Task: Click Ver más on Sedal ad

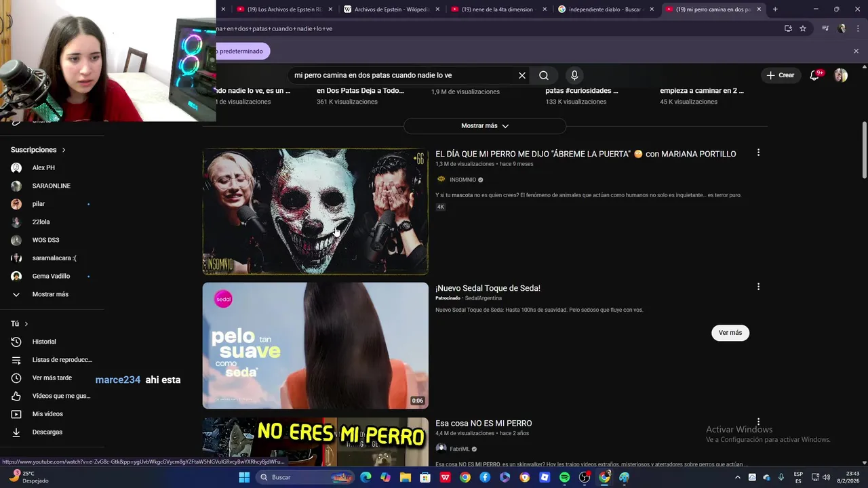Action: click(x=730, y=333)
